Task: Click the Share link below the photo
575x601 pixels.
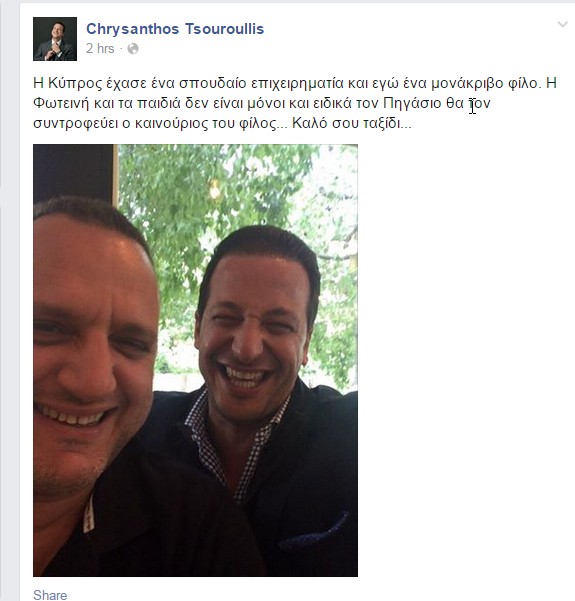Action: 50,594
